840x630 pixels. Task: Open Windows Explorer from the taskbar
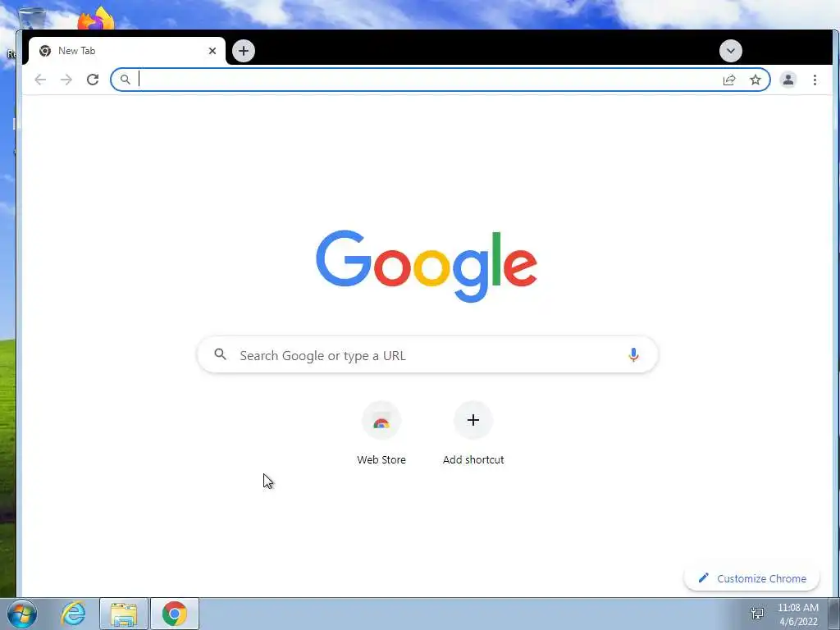tap(124, 614)
